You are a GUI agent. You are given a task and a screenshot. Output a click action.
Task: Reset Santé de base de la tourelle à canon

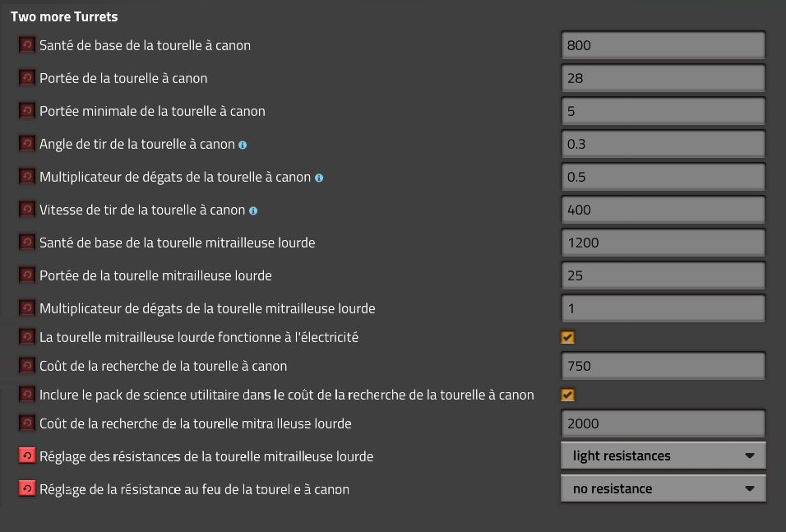(26, 45)
